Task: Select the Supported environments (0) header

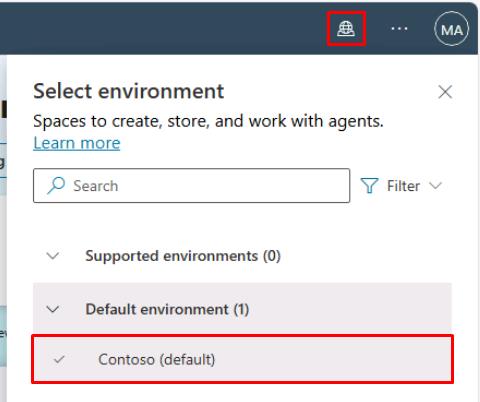Action: point(183,256)
